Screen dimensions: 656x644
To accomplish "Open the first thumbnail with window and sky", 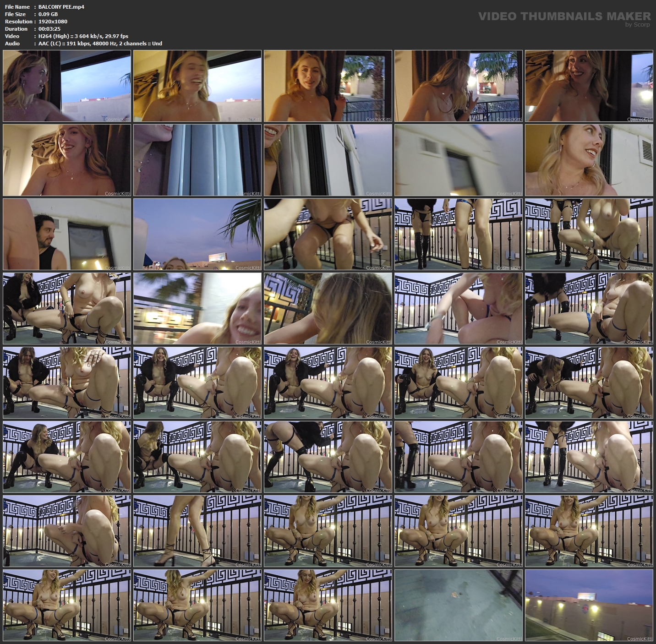I will pyautogui.click(x=67, y=86).
